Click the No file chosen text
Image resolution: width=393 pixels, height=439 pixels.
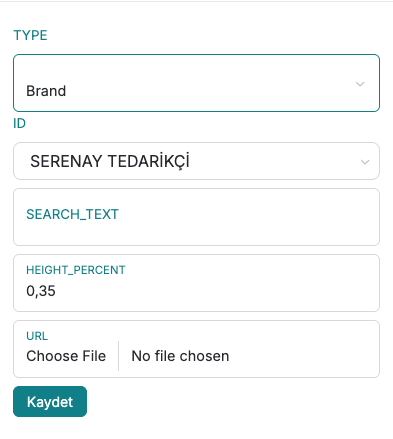(x=180, y=356)
